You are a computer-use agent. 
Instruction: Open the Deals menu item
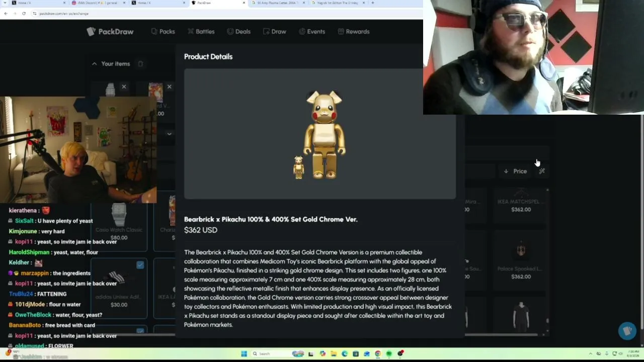click(x=238, y=32)
